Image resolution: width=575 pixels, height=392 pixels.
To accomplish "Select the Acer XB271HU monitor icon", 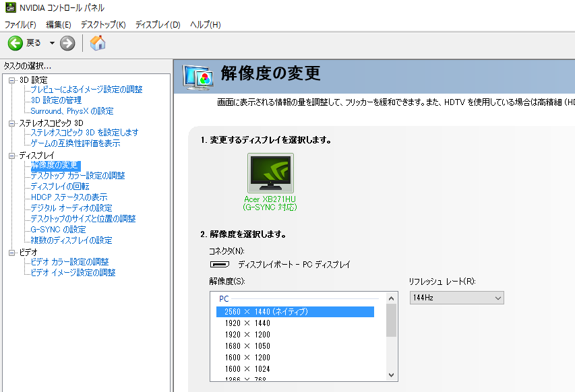I will pyautogui.click(x=270, y=173).
